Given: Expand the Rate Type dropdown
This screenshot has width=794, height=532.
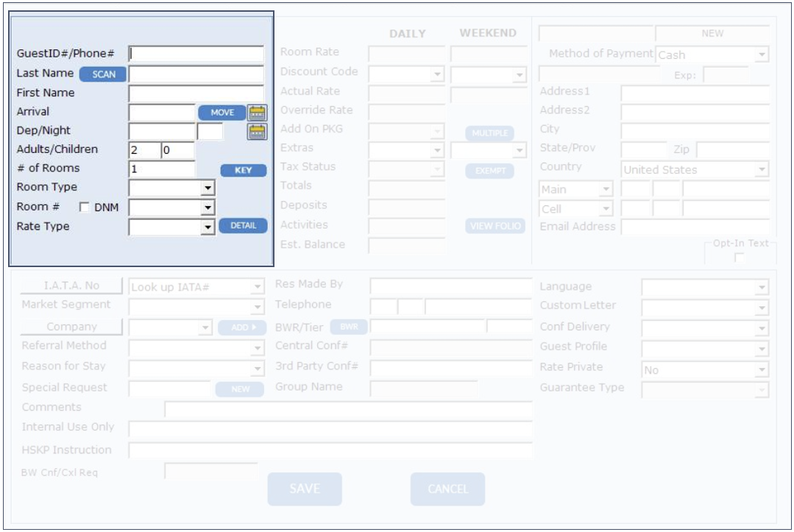Looking at the screenshot, I should click(x=208, y=227).
